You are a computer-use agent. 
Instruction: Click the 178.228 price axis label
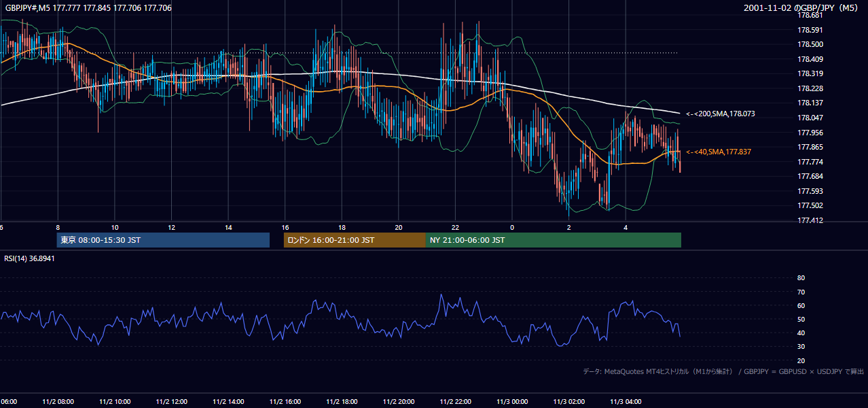(x=810, y=88)
